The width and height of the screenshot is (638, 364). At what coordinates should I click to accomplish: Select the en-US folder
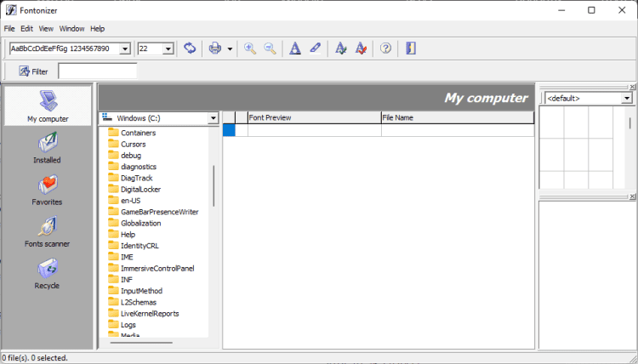coord(131,201)
